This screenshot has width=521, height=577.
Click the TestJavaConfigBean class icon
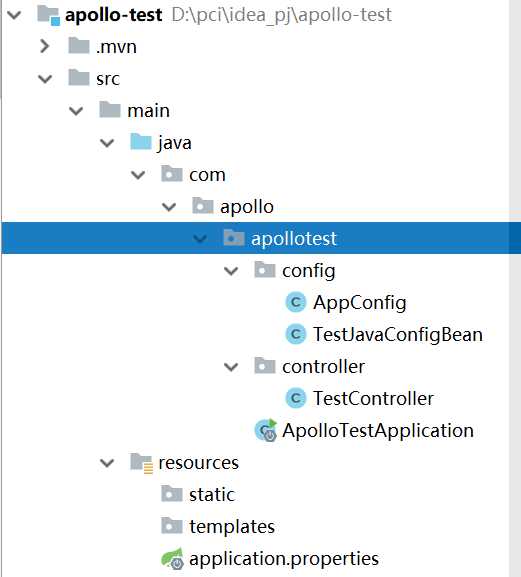(x=295, y=334)
